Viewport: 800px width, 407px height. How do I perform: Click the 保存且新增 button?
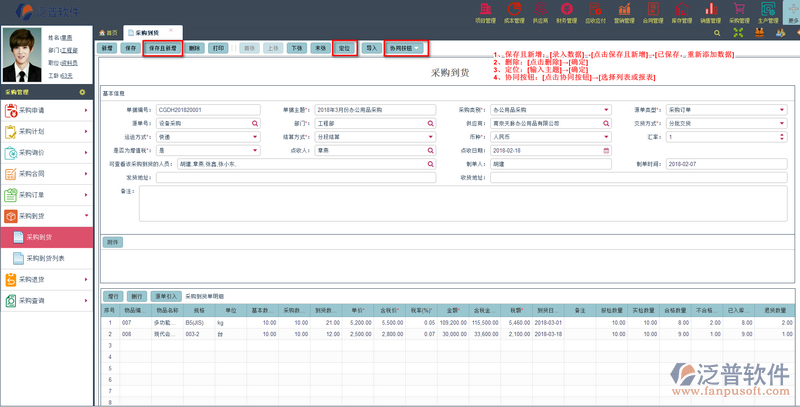tap(161, 48)
